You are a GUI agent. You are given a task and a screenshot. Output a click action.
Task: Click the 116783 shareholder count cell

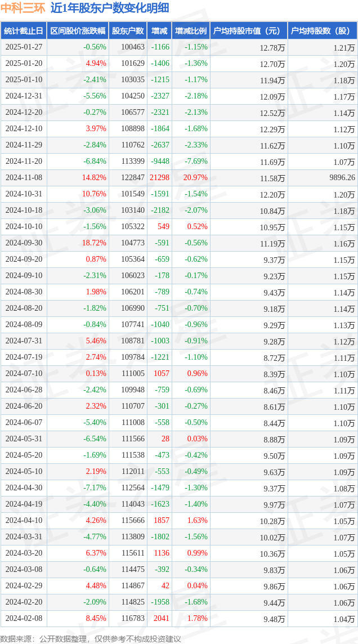pos(132,618)
